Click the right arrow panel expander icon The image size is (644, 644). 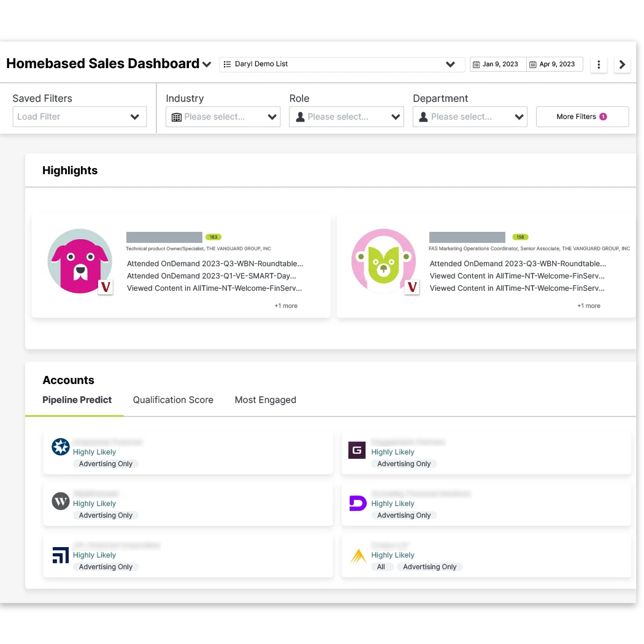(x=623, y=64)
